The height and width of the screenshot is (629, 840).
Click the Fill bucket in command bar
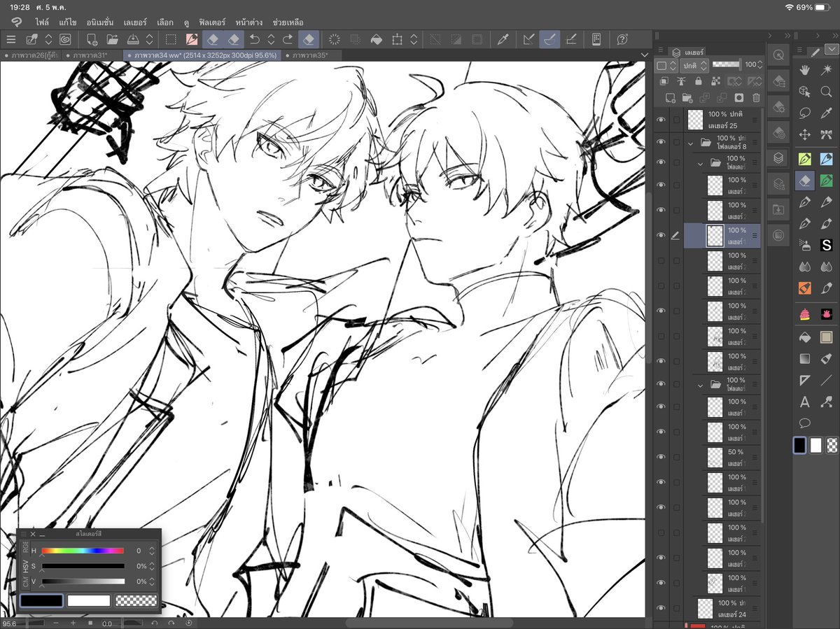pos(376,39)
